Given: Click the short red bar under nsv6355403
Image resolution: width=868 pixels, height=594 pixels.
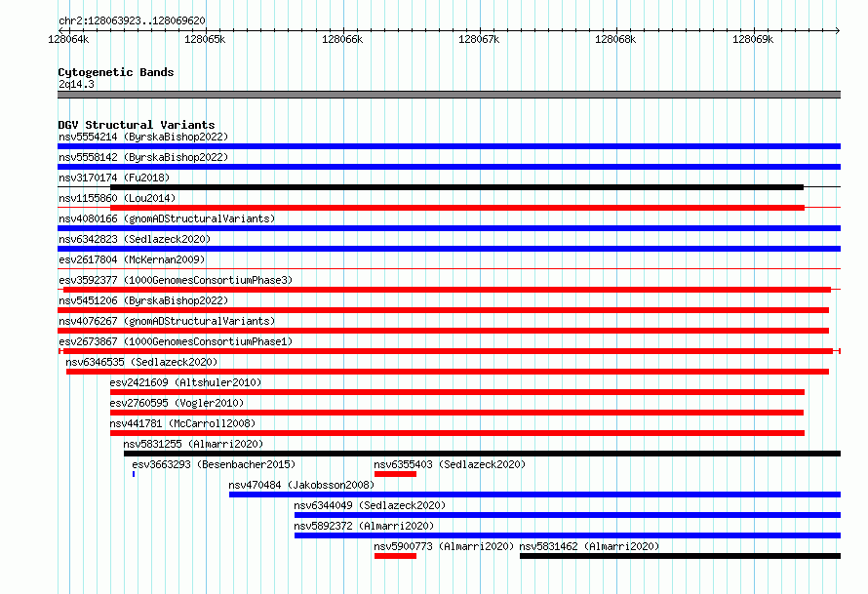Looking at the screenshot, I should coord(395,474).
